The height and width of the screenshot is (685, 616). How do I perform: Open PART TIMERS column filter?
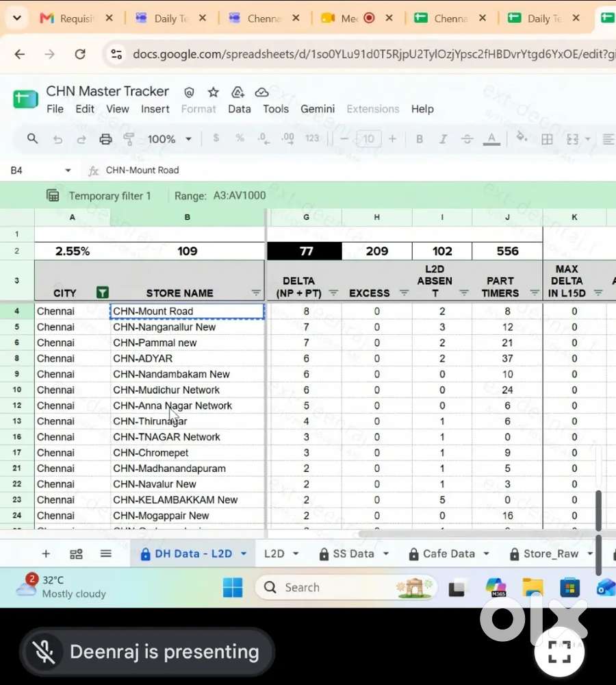(535, 292)
